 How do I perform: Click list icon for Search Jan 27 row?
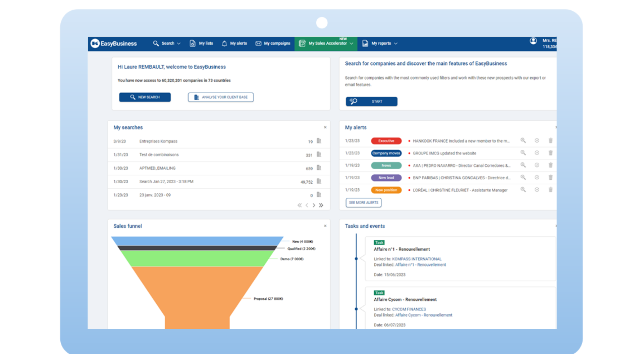(319, 181)
